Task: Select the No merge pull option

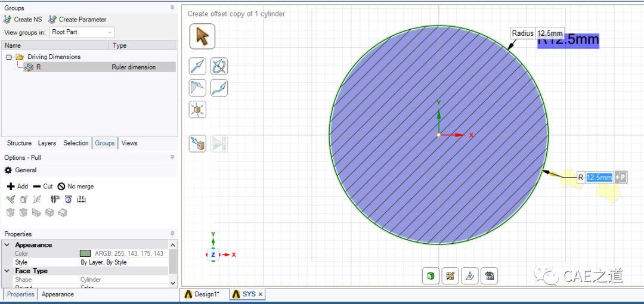Action: tap(76, 186)
